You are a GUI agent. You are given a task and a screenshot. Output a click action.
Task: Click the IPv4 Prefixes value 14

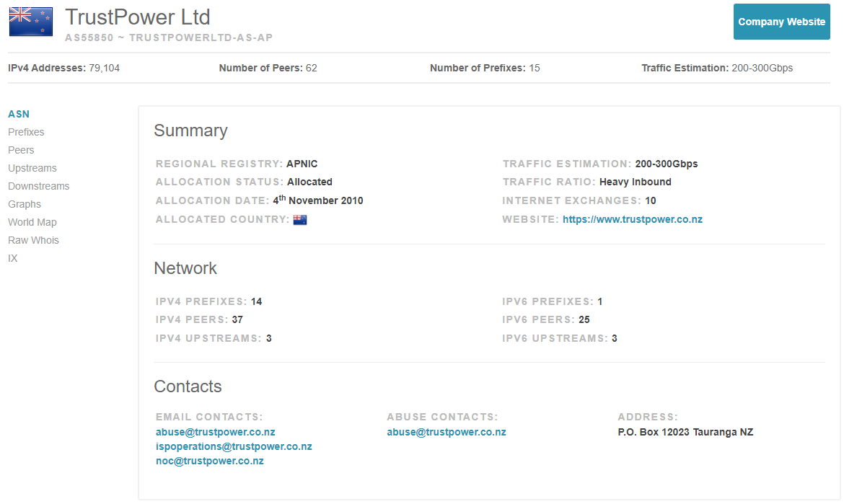pos(256,302)
